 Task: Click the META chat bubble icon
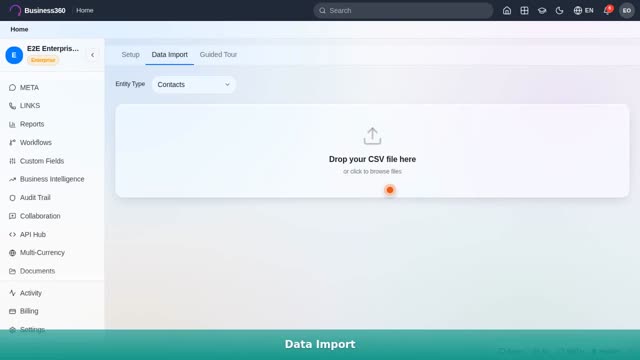click(12, 88)
